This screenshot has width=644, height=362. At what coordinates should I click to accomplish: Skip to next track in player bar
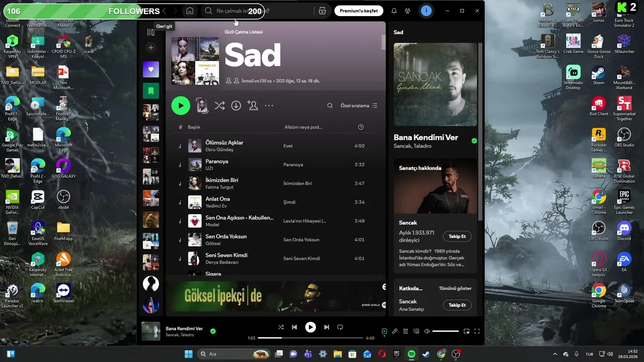point(327,327)
